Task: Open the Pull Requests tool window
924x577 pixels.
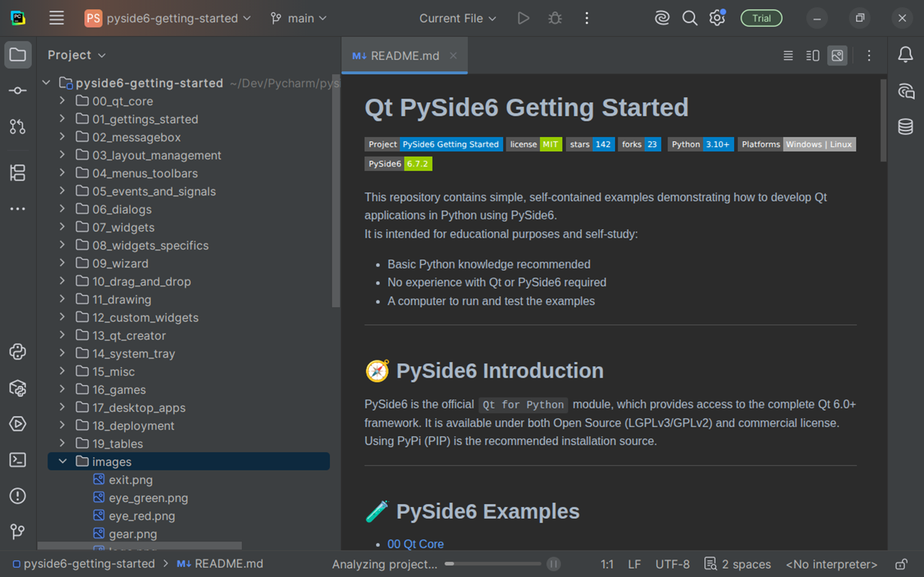Action: pos(18,127)
